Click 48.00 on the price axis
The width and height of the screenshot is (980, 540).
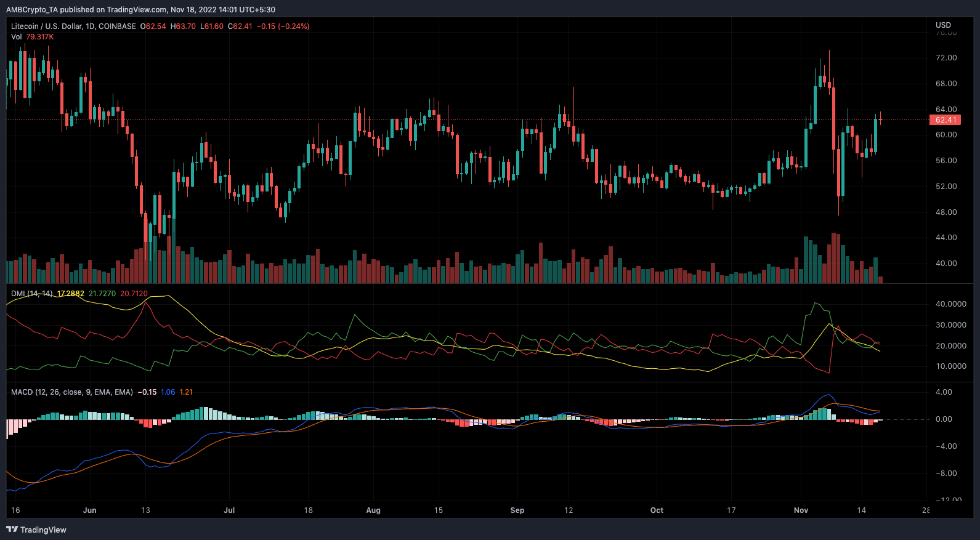(946, 212)
